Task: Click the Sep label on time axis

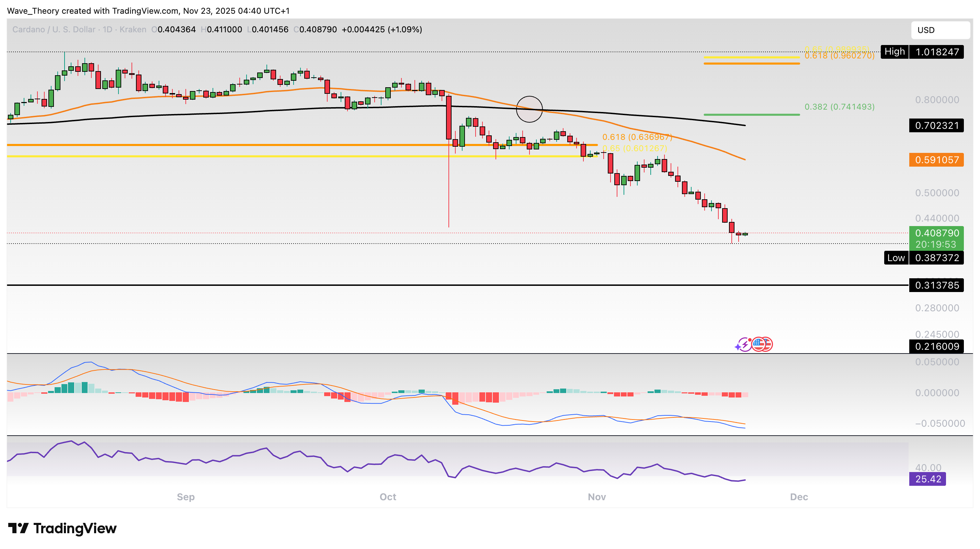Action: click(x=186, y=497)
